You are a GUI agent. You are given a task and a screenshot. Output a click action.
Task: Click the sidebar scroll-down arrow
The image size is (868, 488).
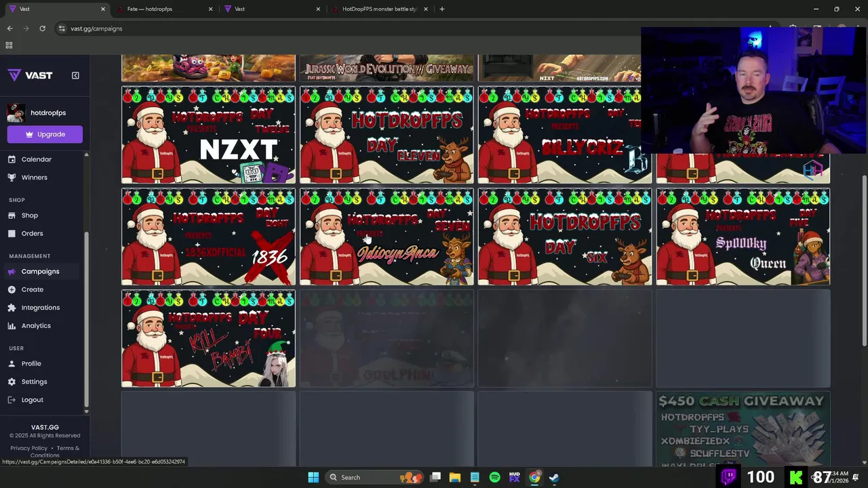tap(86, 411)
